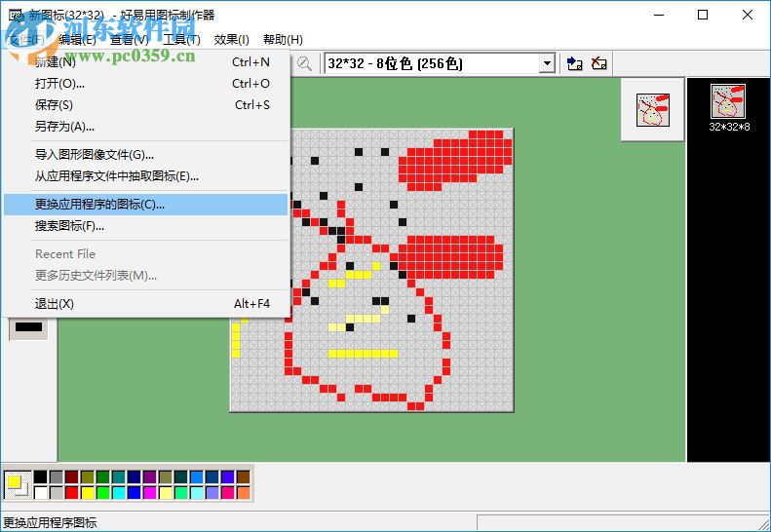771x532 pixels.
Task: Pick the cyan color swatch
Action: 119,492
